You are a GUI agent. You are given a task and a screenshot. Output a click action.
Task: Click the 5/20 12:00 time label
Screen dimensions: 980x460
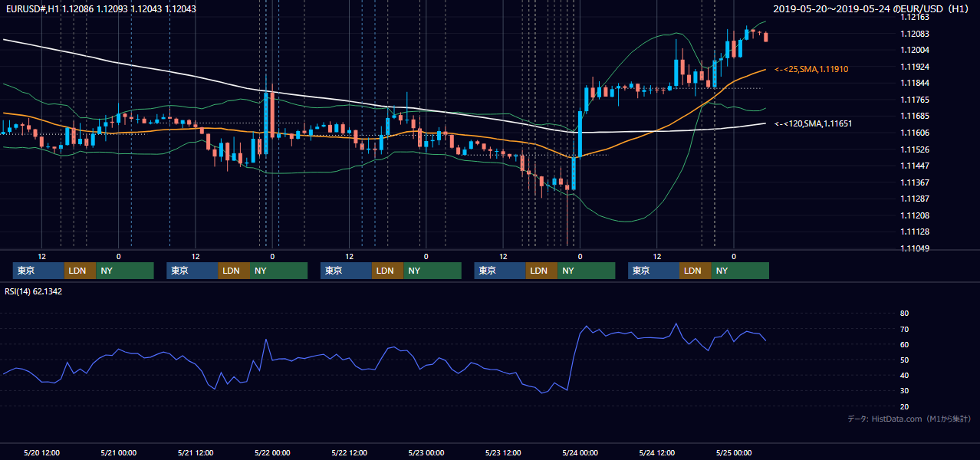[42, 452]
